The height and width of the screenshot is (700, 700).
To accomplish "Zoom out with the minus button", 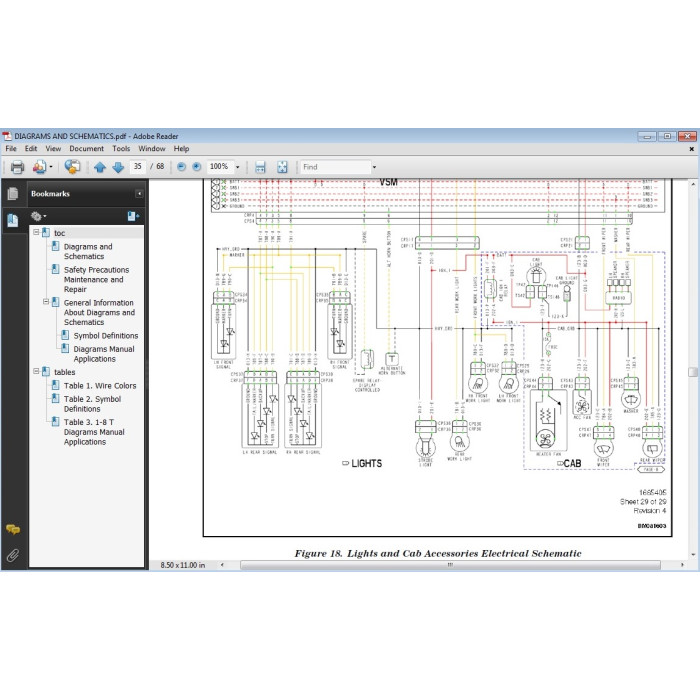I will (181, 167).
